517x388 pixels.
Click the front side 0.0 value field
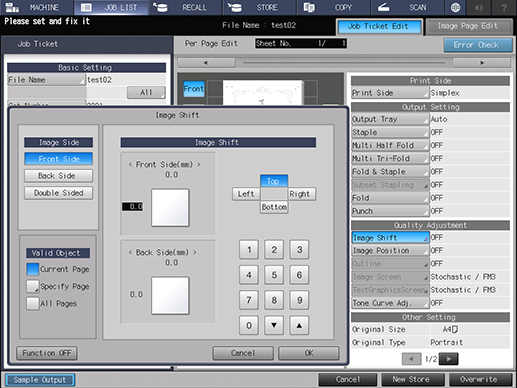point(132,207)
